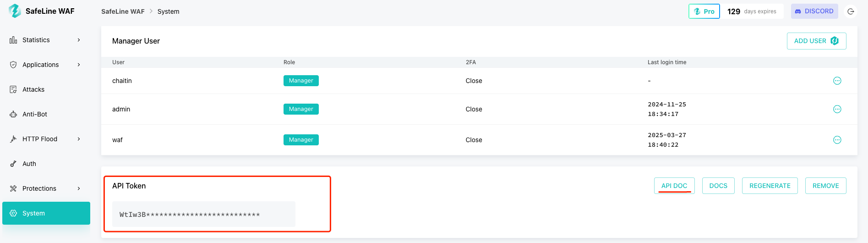The width and height of the screenshot is (868, 243).
Task: Open the Statistics bar chart icon
Action: click(13, 40)
